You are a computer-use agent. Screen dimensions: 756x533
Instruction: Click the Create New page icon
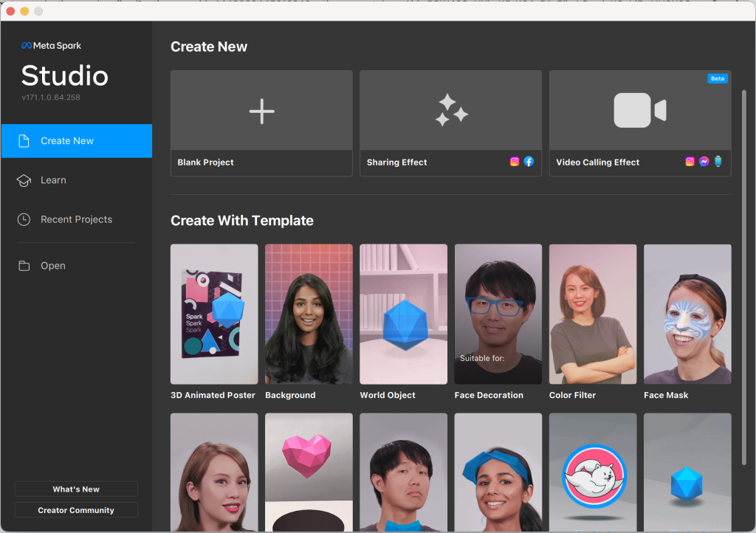click(x=24, y=141)
